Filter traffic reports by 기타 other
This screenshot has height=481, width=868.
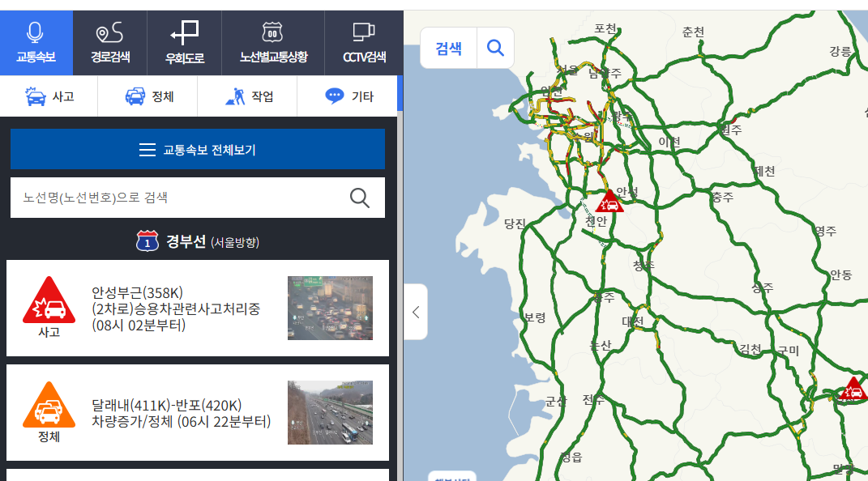347,96
